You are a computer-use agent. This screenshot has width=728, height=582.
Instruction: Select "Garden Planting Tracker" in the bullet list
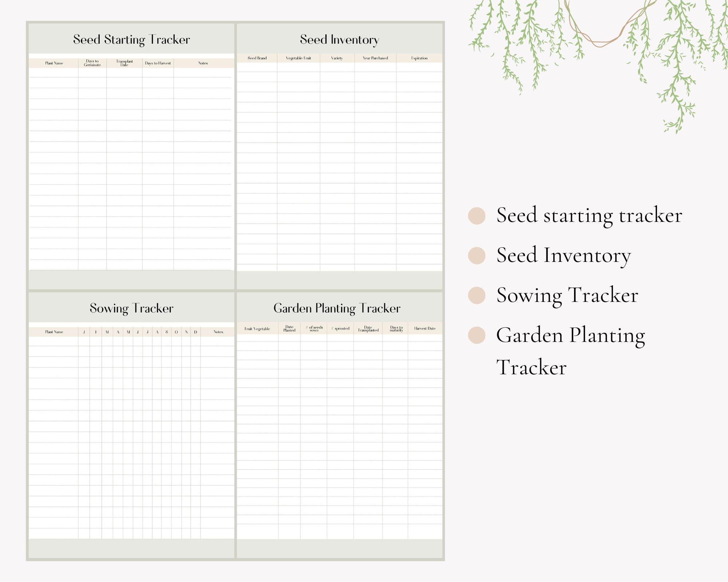coord(571,351)
